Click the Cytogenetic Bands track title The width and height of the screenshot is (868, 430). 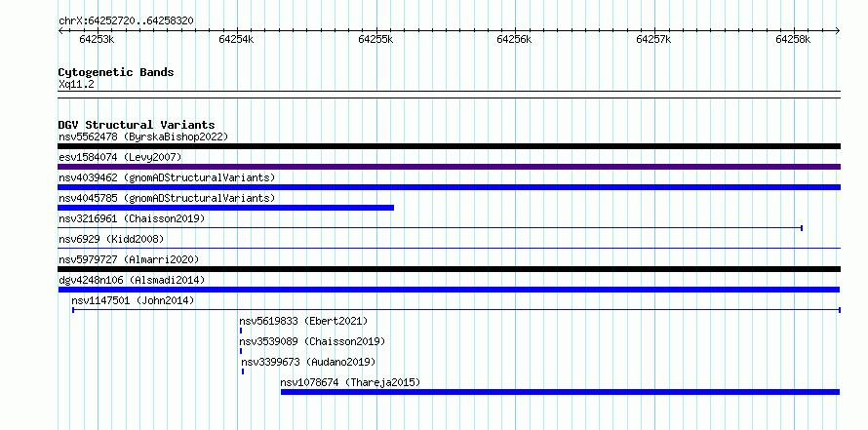point(116,72)
